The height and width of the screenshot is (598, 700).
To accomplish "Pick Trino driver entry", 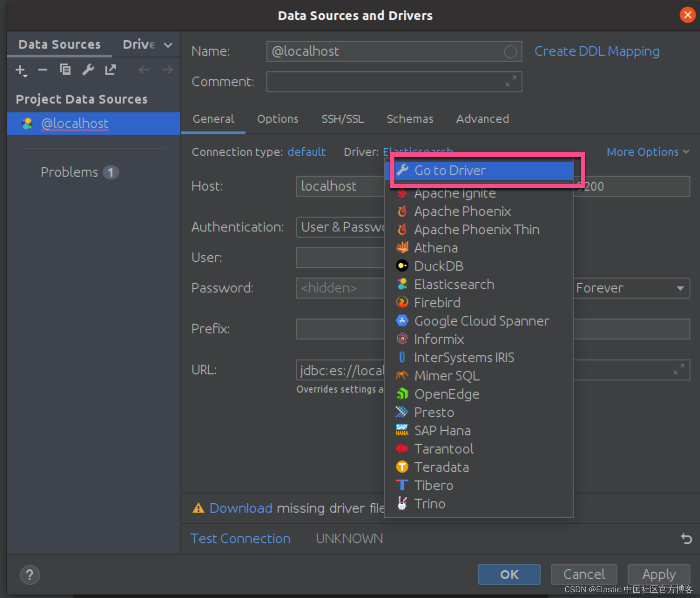I will pyautogui.click(x=479, y=504).
